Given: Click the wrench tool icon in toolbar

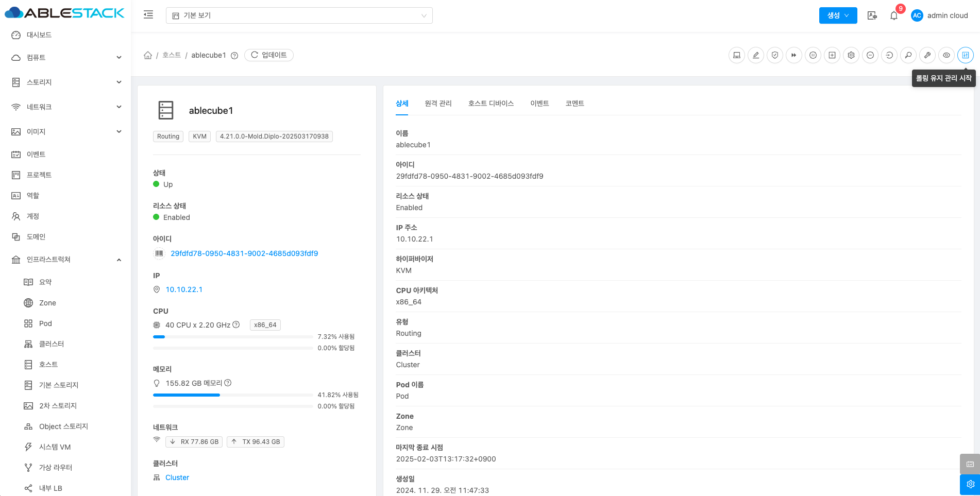Looking at the screenshot, I should (927, 55).
